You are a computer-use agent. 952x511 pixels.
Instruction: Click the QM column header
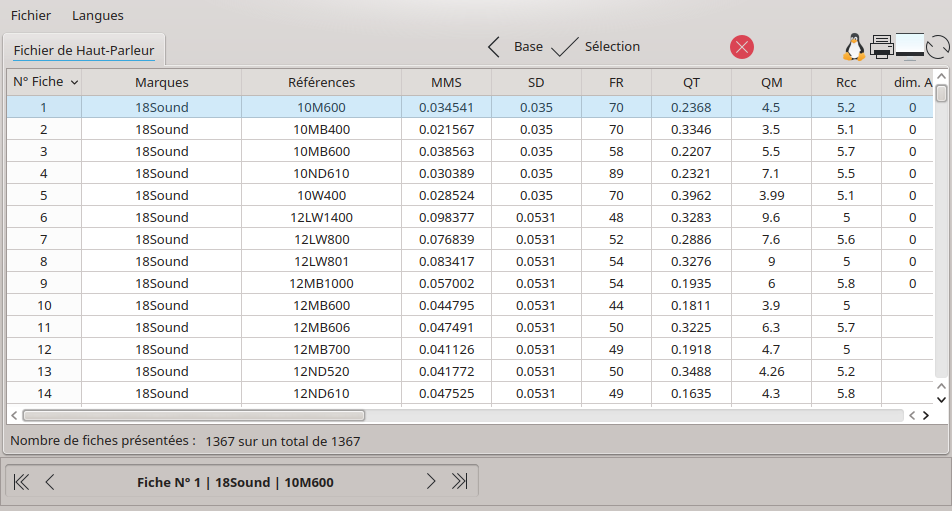(x=771, y=83)
